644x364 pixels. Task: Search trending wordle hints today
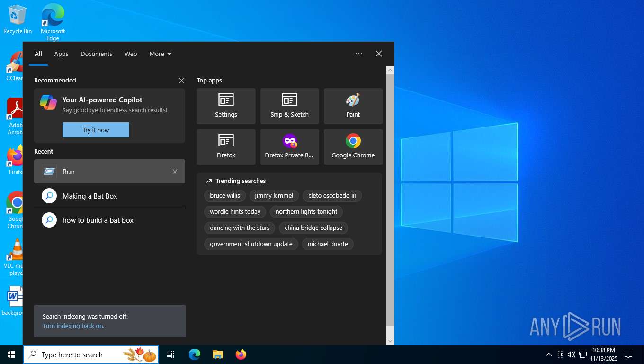coord(235,212)
